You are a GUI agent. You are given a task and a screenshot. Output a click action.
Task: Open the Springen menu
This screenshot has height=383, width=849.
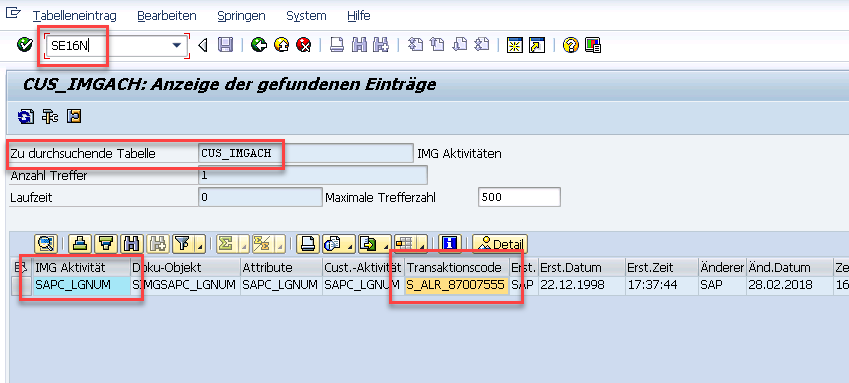pos(241,16)
